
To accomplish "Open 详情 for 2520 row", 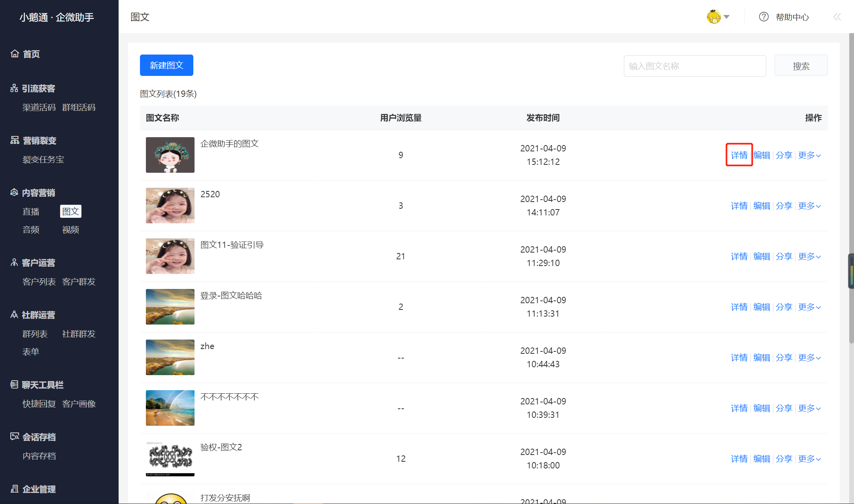I will pyautogui.click(x=739, y=206).
